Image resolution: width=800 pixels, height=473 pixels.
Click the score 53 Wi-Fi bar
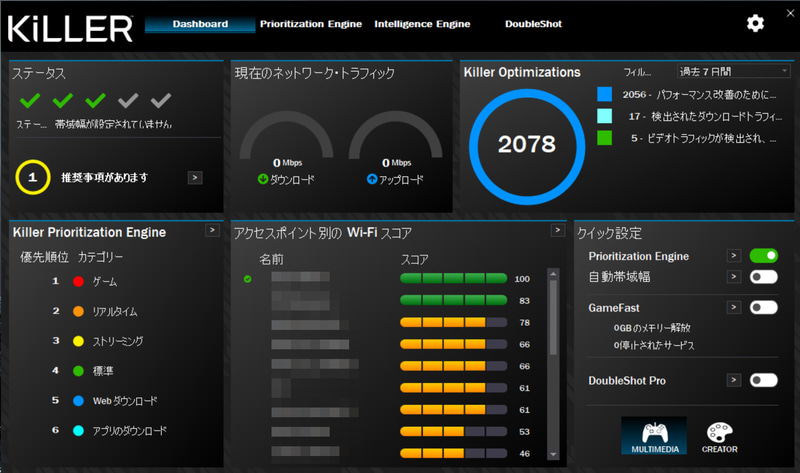coord(454,432)
